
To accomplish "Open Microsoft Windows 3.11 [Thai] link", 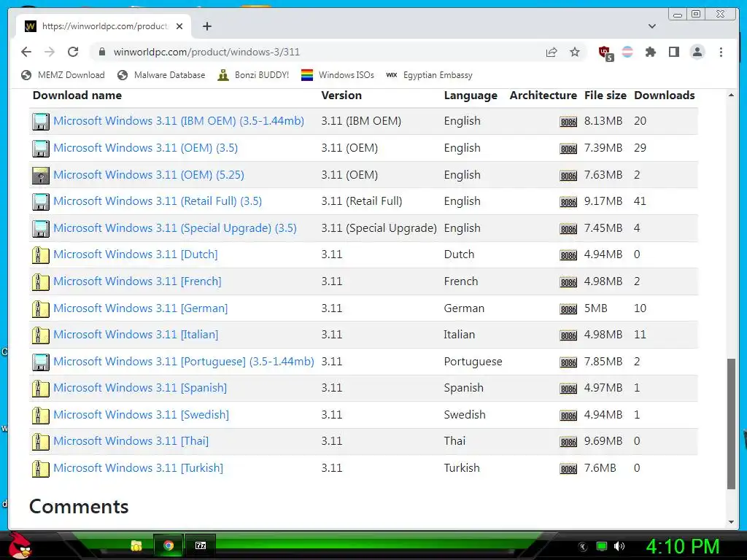I will (131, 441).
